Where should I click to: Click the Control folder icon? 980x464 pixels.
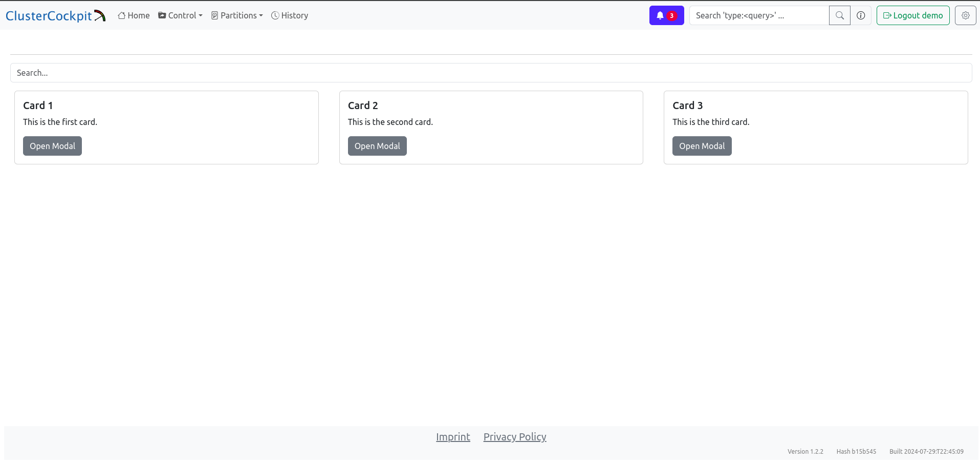click(162, 15)
